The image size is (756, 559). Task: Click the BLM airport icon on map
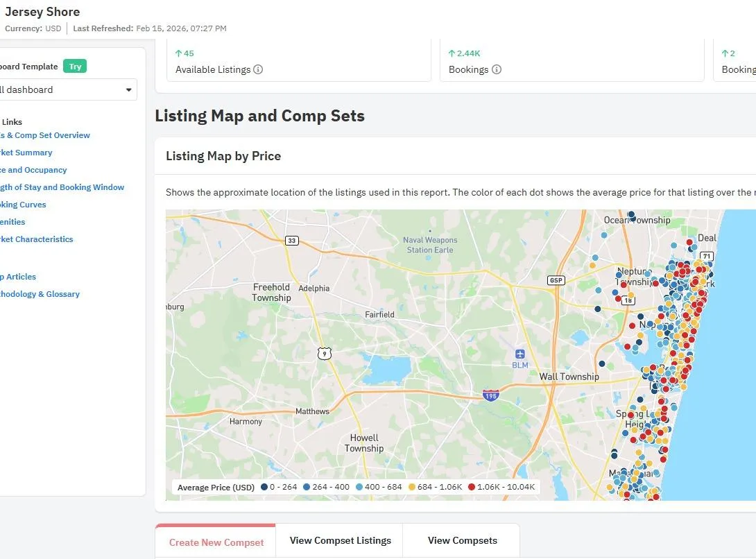(x=520, y=354)
